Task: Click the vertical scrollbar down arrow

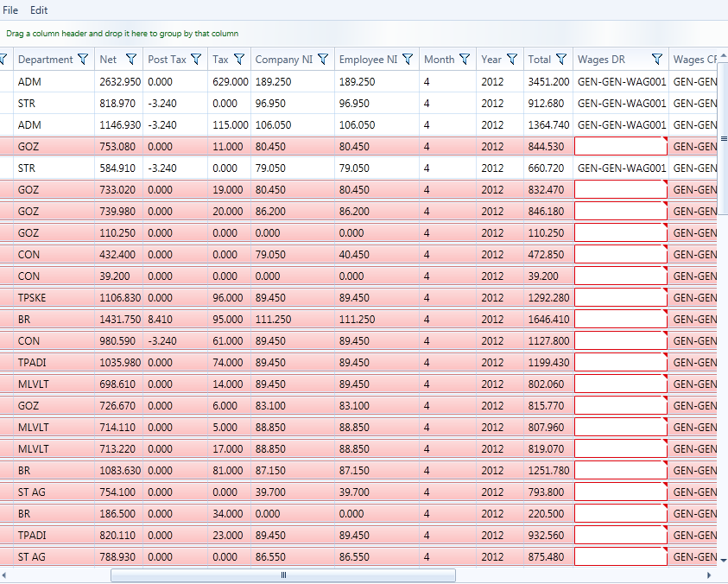Action: tap(723, 561)
